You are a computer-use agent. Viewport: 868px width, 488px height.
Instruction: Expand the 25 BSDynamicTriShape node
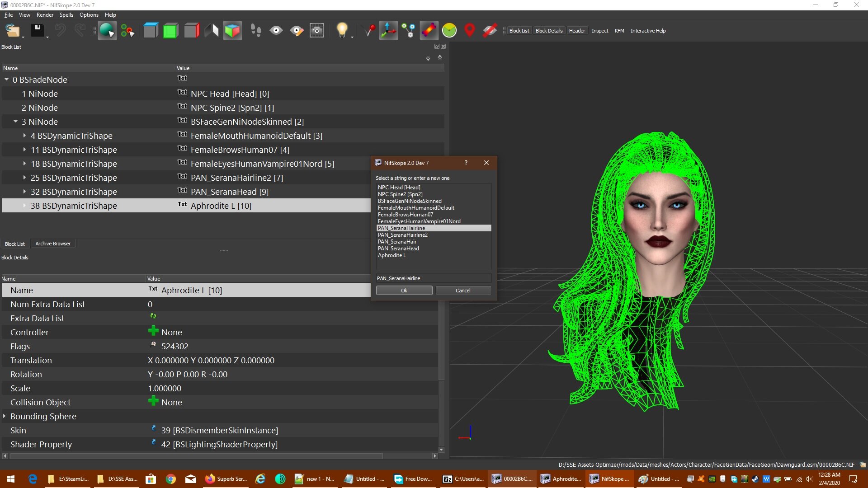click(x=24, y=178)
